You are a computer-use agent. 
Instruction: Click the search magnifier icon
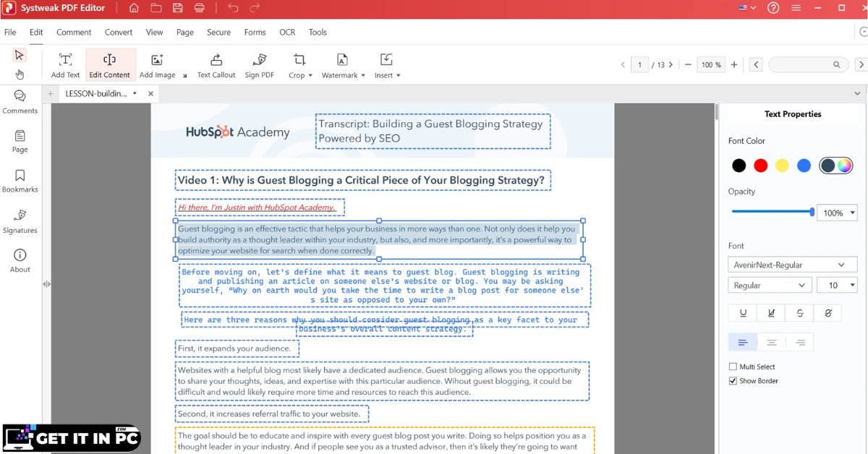[x=837, y=65]
